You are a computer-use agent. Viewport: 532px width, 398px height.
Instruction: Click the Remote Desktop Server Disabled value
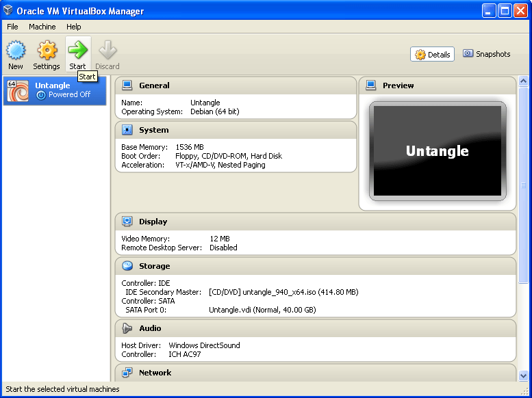click(x=223, y=248)
